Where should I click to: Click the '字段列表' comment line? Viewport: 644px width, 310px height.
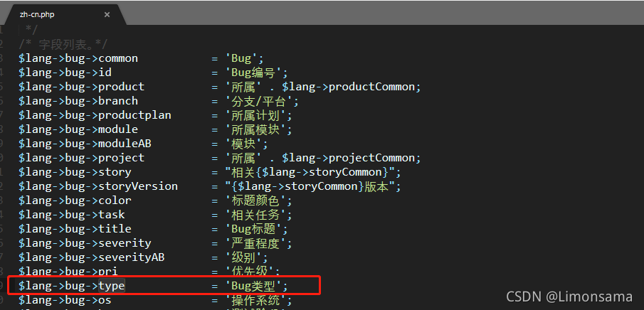(x=63, y=44)
